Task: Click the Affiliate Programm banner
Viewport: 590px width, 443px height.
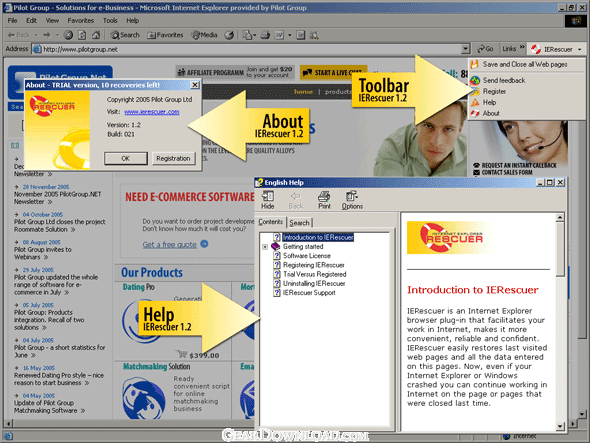Action: 235,72
